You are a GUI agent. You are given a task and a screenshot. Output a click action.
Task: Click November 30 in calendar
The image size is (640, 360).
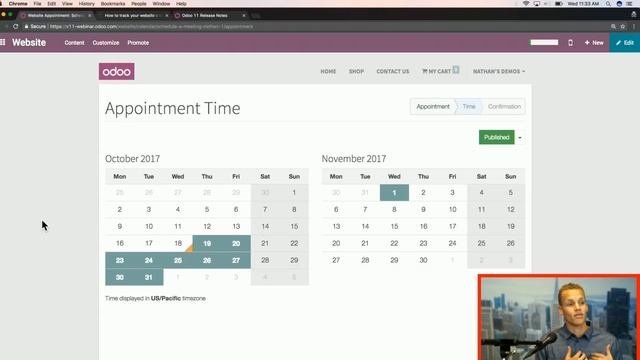coord(423,260)
